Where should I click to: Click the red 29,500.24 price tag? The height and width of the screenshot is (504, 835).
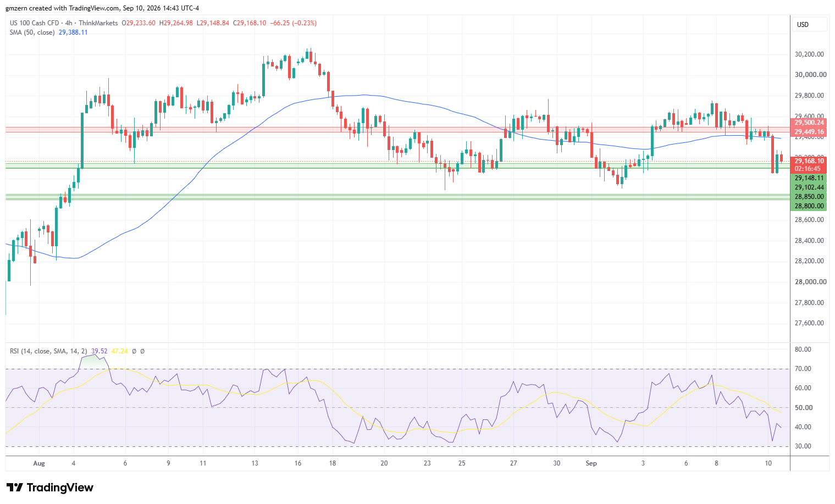pos(809,123)
